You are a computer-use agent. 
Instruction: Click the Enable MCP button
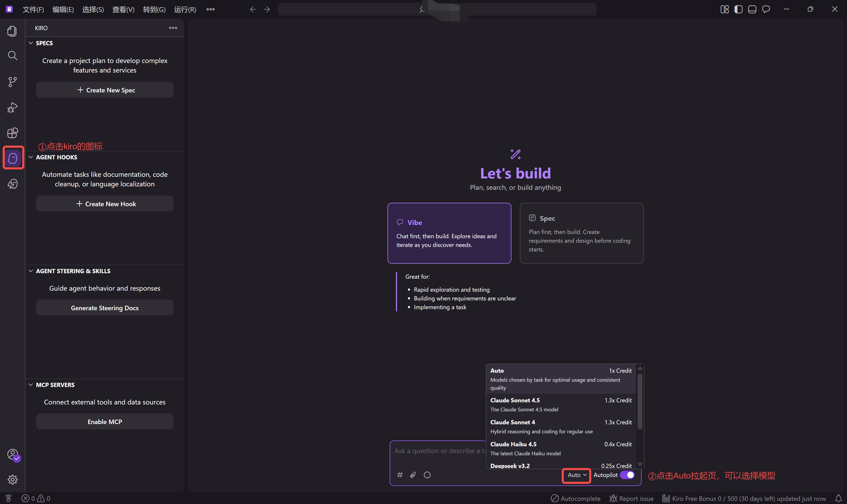[105, 421]
